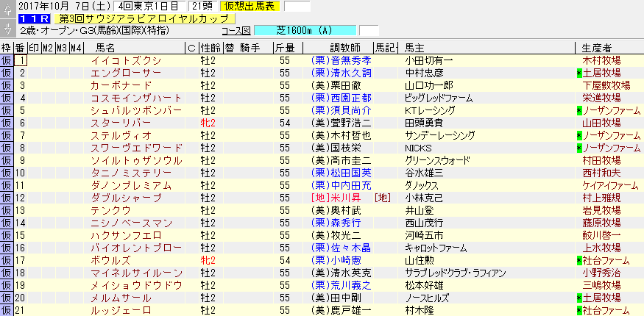
Task: Click the 仮 frame cell for horse 1
Action: pos(6,61)
